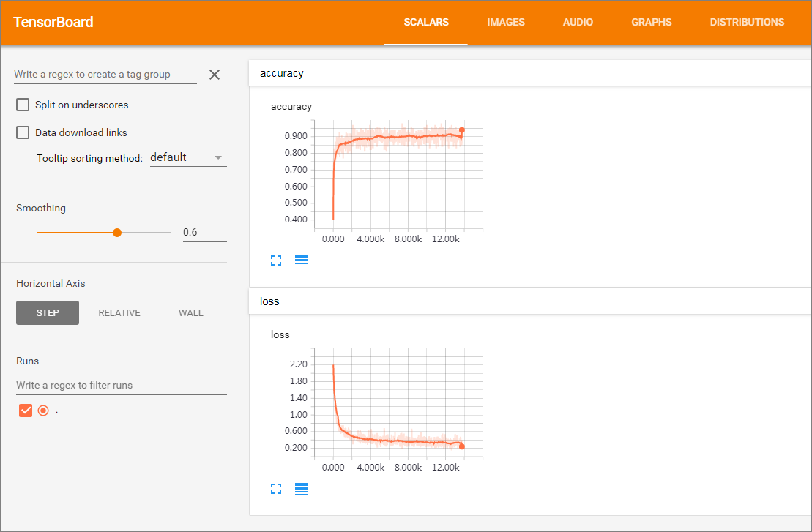Collapse the accuracy section header

(530, 73)
